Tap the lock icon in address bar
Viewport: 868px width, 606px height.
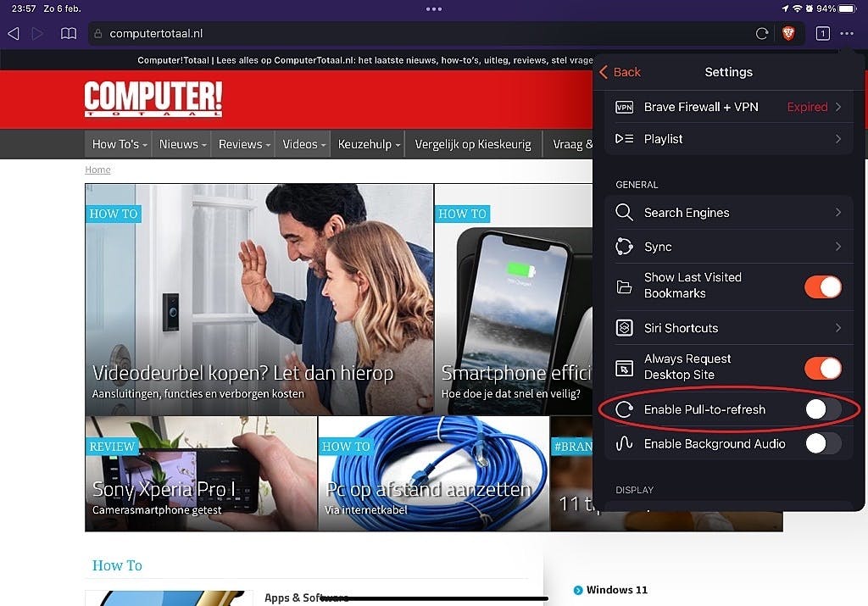98,34
